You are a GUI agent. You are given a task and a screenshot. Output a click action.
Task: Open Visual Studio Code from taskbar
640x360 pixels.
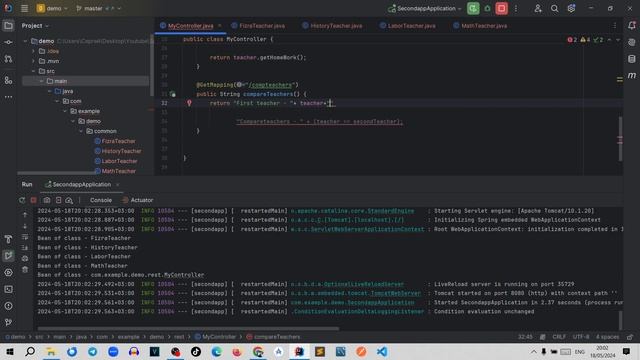tap(382, 351)
